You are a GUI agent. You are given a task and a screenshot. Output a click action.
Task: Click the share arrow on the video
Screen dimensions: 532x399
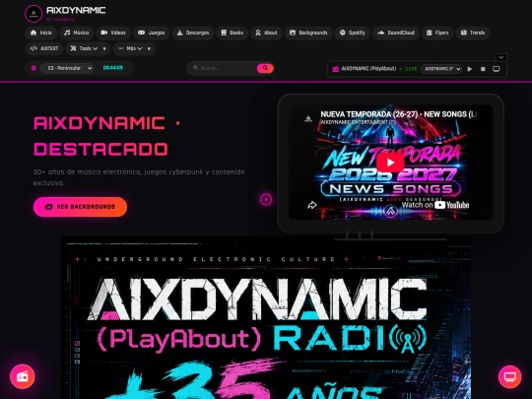click(x=311, y=205)
